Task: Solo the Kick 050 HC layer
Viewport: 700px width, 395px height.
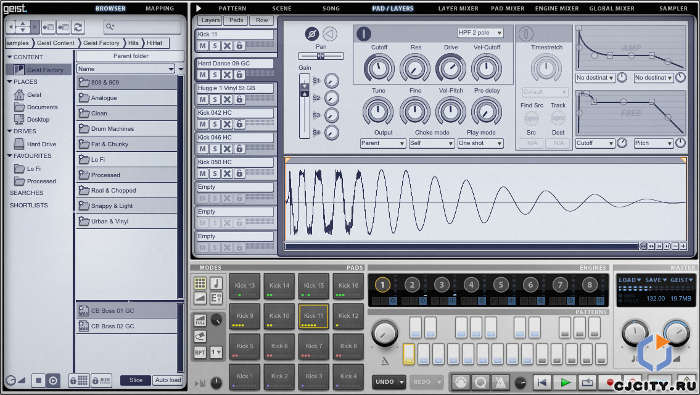Action: tap(215, 174)
